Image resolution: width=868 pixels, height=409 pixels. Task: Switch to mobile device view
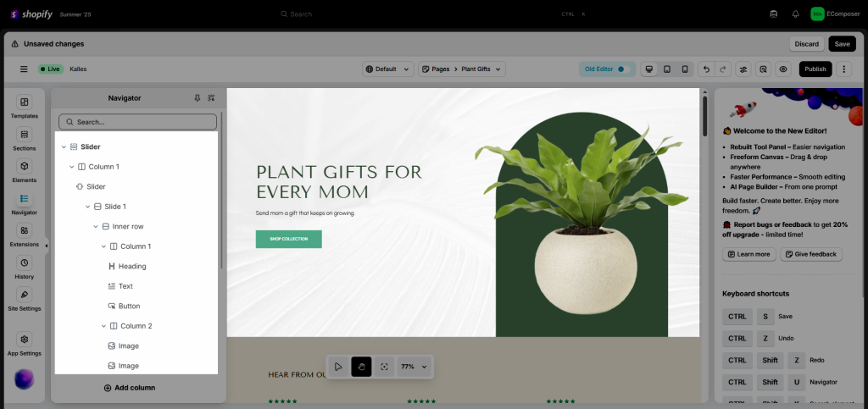click(x=685, y=69)
